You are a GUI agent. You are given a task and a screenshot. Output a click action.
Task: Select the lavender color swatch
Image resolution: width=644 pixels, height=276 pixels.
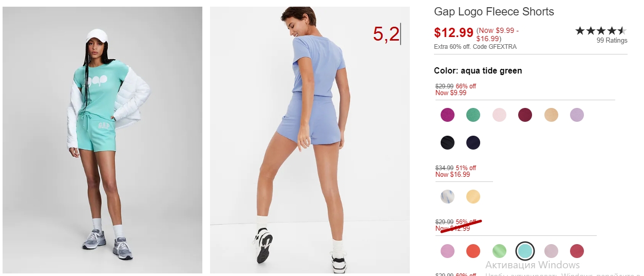tap(577, 115)
